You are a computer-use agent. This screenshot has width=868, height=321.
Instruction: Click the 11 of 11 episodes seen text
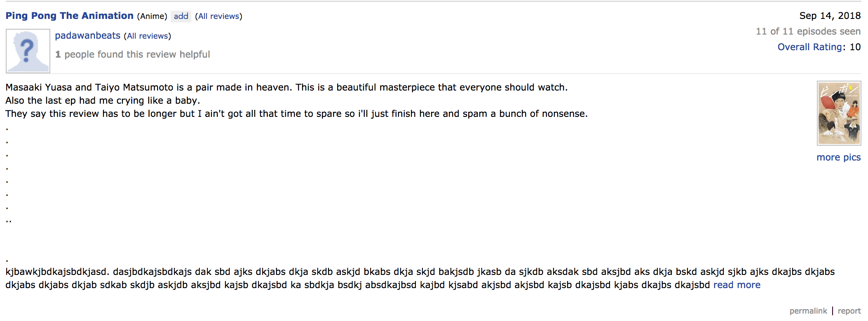click(808, 31)
